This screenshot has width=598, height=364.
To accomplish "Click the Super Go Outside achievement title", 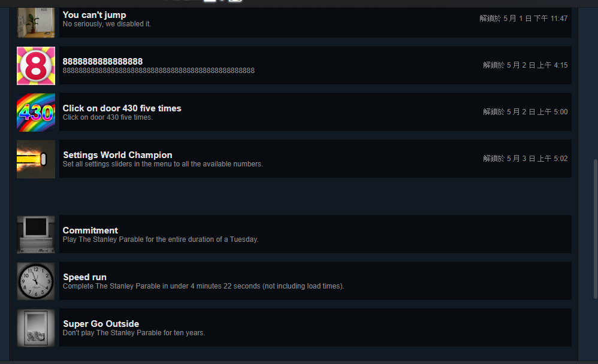I will click(x=101, y=324).
